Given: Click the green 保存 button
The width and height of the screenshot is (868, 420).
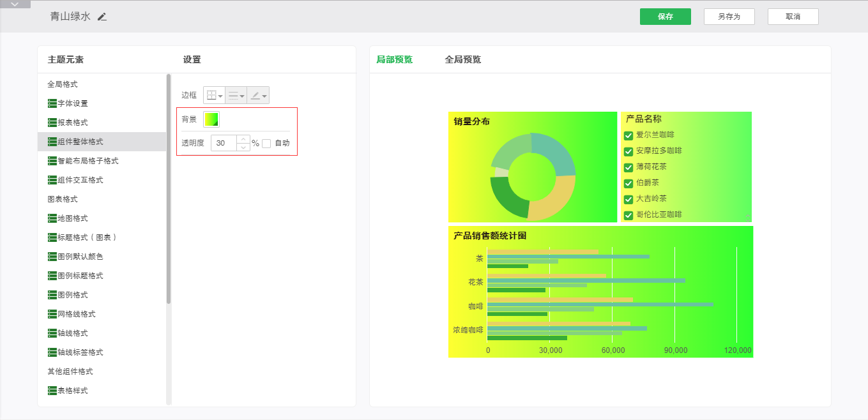Looking at the screenshot, I should pyautogui.click(x=665, y=17).
